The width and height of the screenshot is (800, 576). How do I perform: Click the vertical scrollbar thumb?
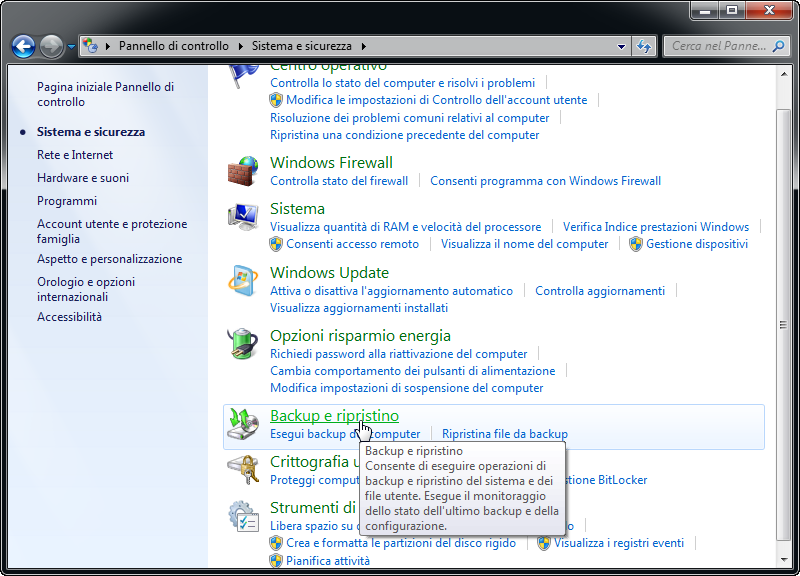click(x=783, y=324)
